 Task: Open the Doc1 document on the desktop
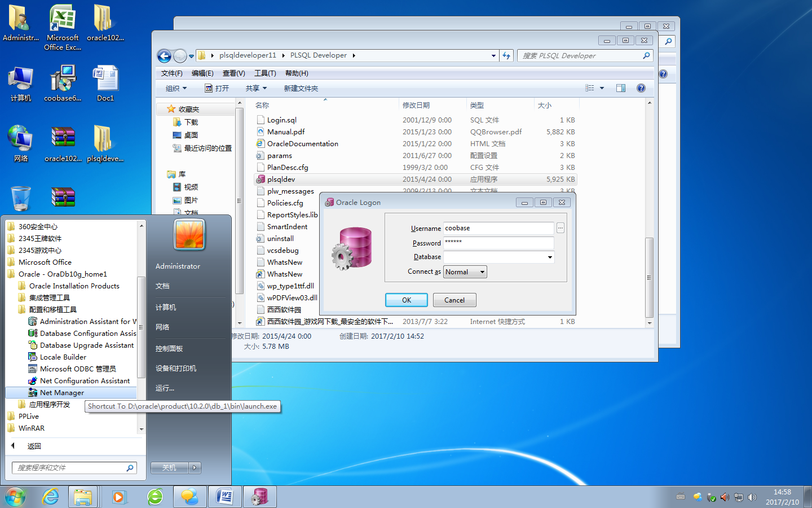pyautogui.click(x=105, y=84)
